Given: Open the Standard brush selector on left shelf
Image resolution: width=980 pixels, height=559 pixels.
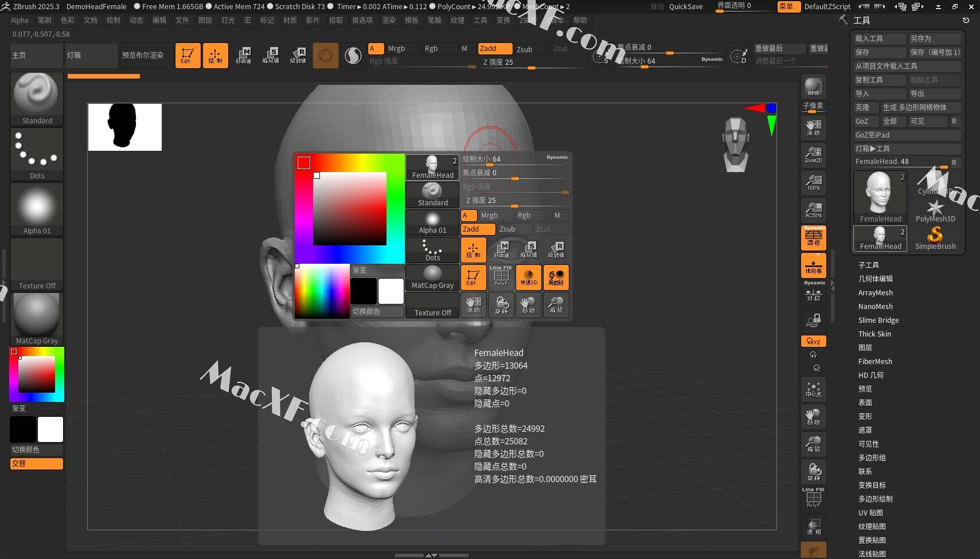Looking at the screenshot, I should tap(37, 99).
